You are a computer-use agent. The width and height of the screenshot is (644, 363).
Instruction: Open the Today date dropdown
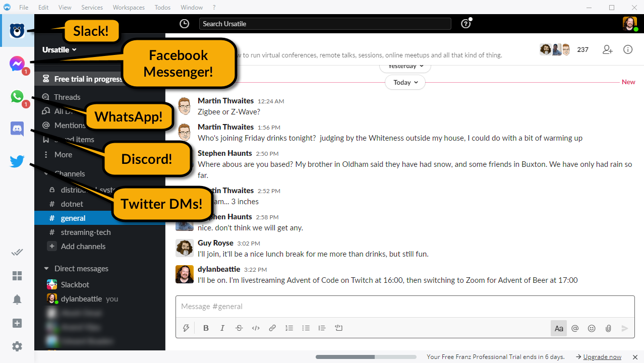pos(405,82)
